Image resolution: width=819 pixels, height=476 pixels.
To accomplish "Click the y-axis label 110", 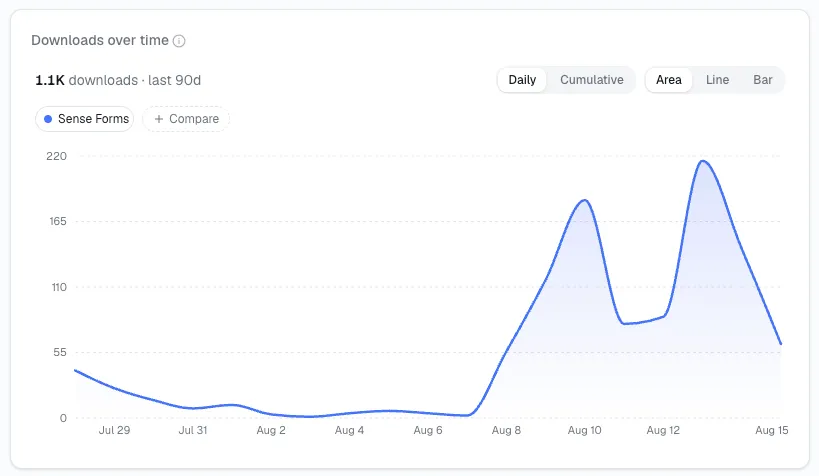I will tap(59, 287).
